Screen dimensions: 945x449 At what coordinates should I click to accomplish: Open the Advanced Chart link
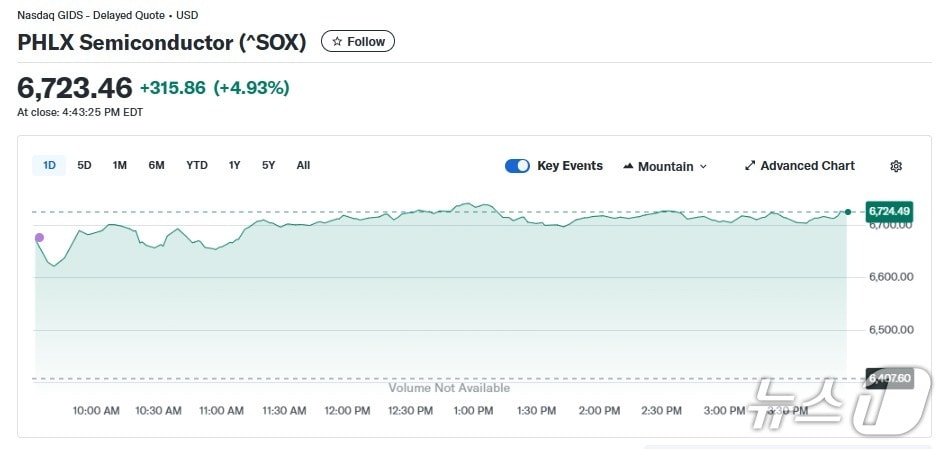pos(806,166)
